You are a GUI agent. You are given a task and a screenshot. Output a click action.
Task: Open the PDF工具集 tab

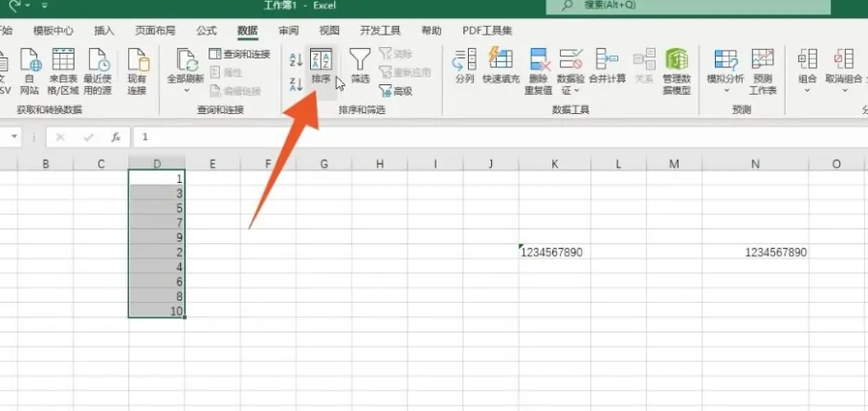tap(488, 31)
